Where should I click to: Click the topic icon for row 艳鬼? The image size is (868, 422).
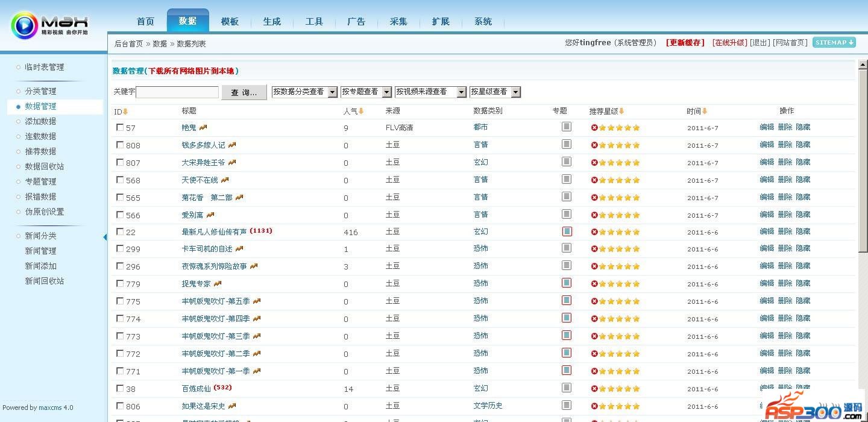pos(566,127)
